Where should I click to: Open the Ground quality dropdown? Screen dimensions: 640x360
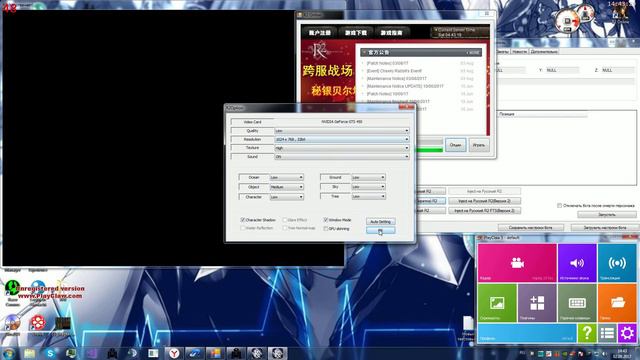click(368, 178)
